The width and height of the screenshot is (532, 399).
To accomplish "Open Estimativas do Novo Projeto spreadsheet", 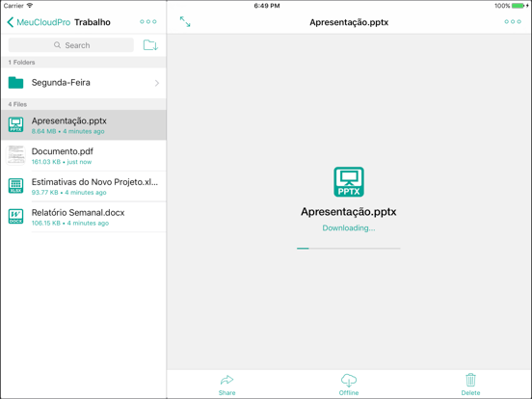I will [x=84, y=186].
